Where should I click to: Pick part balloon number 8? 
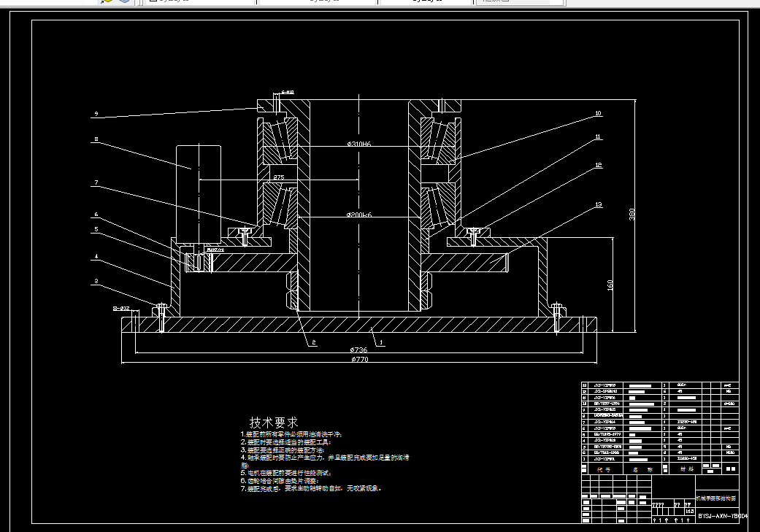coord(96,139)
